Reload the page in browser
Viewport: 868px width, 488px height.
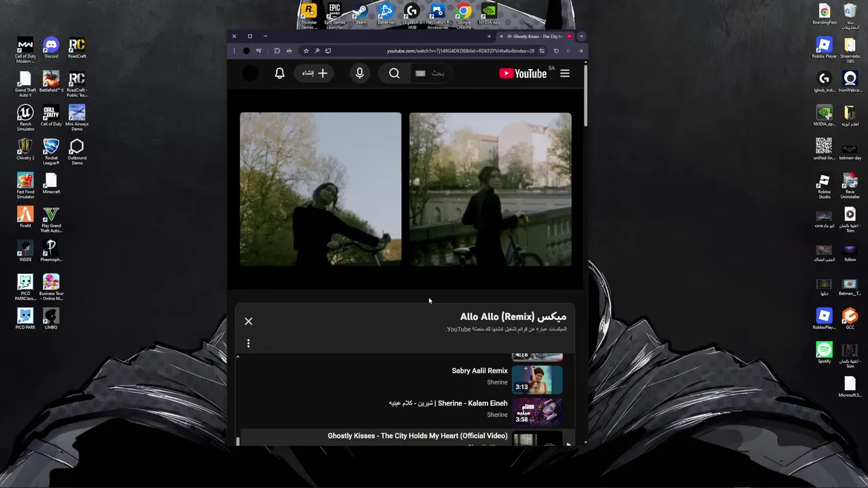(556, 51)
